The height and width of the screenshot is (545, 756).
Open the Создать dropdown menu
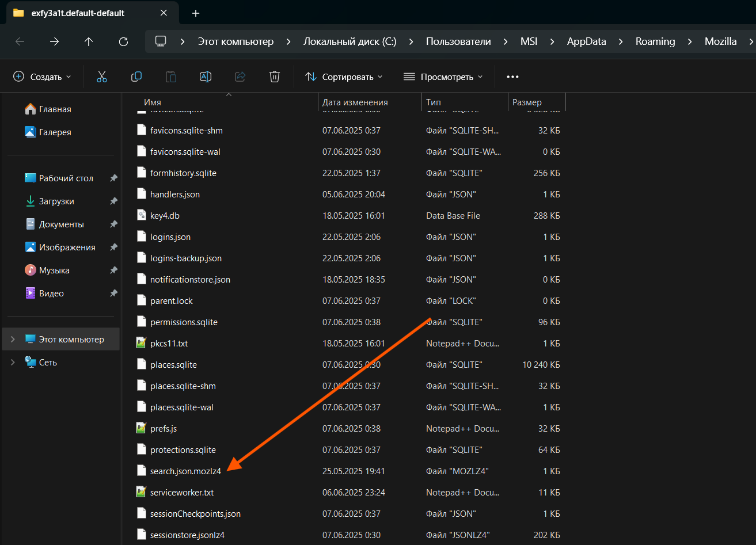(x=43, y=77)
